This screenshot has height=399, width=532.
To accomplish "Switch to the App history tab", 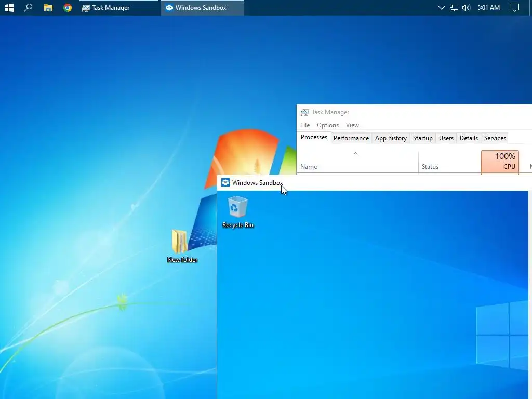I will coord(391,138).
